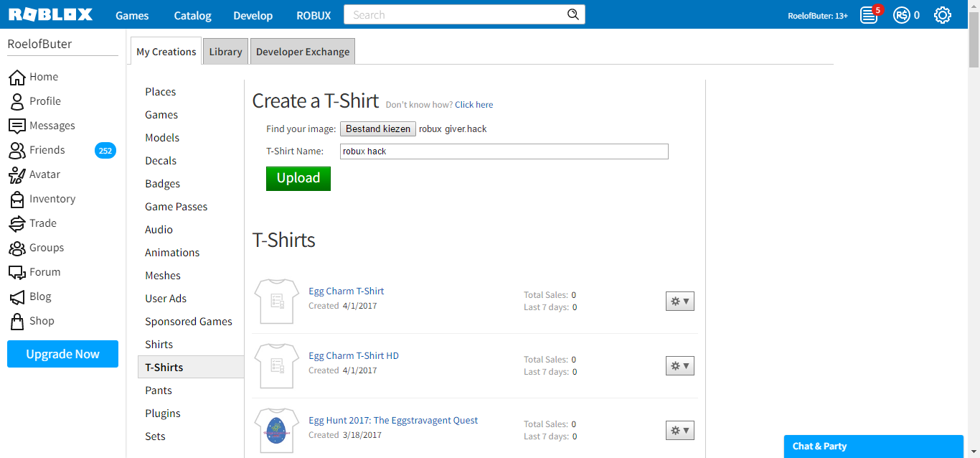Switch to the Library tab
Viewport: 980px width, 458px height.
tap(225, 52)
